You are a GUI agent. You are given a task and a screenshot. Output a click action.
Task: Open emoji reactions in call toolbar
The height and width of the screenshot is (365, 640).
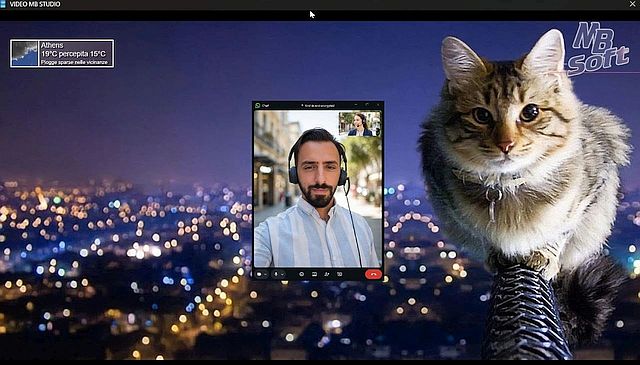point(301,274)
